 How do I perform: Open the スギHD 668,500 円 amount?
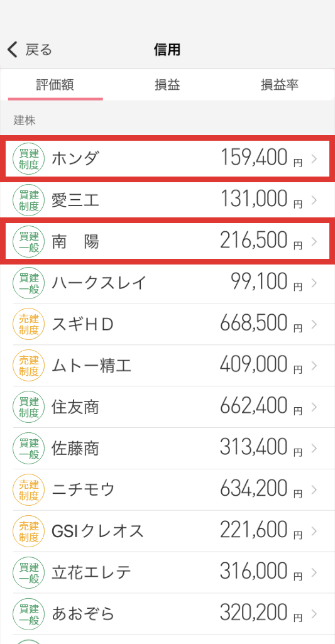pyautogui.click(x=261, y=324)
